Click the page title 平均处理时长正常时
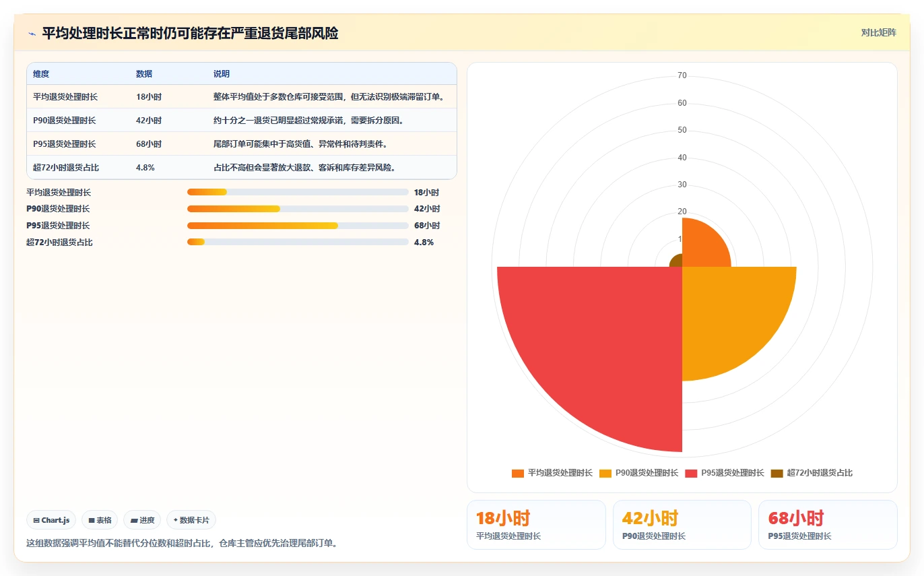 click(190, 33)
